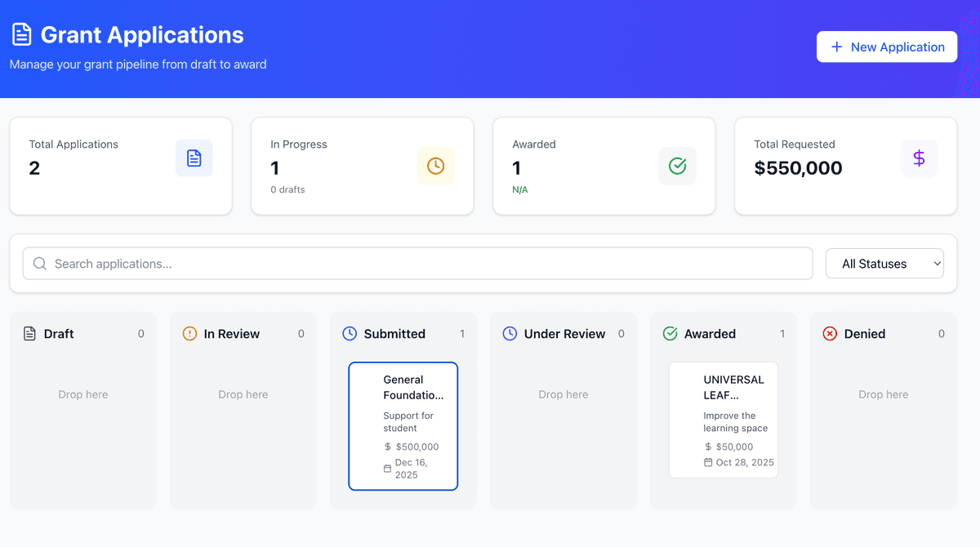Click the Total Requested dollar sign icon
Viewport: 980px width, 547px height.
click(x=919, y=158)
